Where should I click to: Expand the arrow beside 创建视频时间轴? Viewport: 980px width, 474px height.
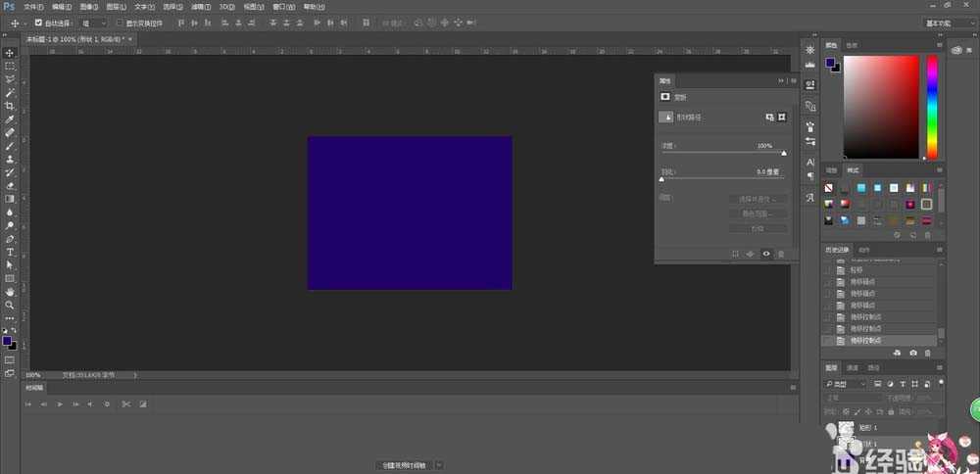(x=439, y=465)
